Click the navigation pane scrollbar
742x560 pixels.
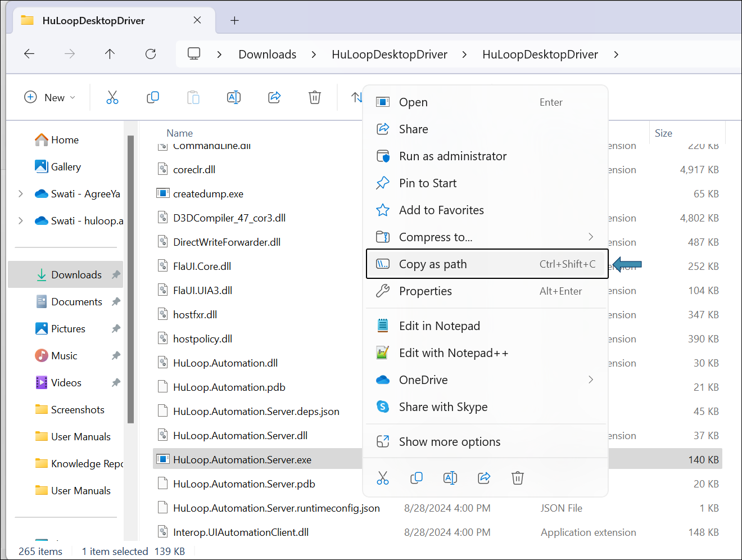(x=130, y=279)
